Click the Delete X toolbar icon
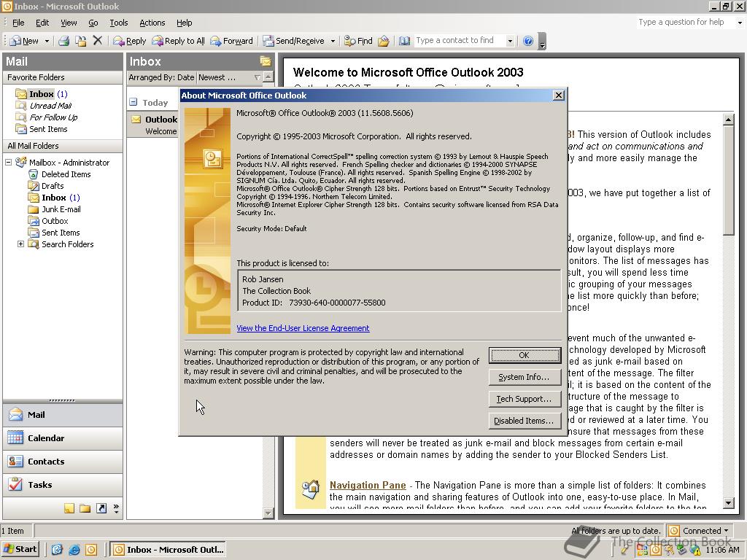This screenshot has width=747, height=560. [x=97, y=41]
